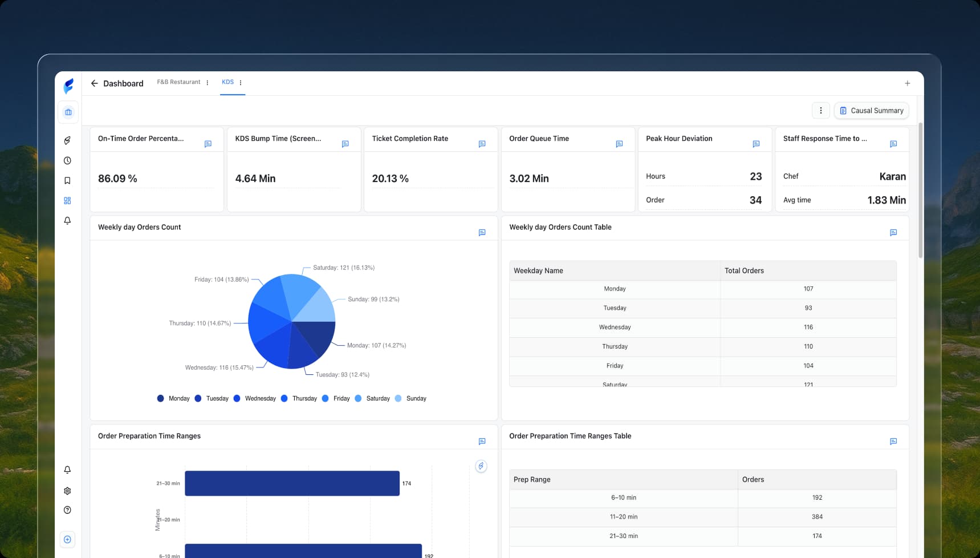Open the F&B Restaurant tab options menu

tap(206, 82)
